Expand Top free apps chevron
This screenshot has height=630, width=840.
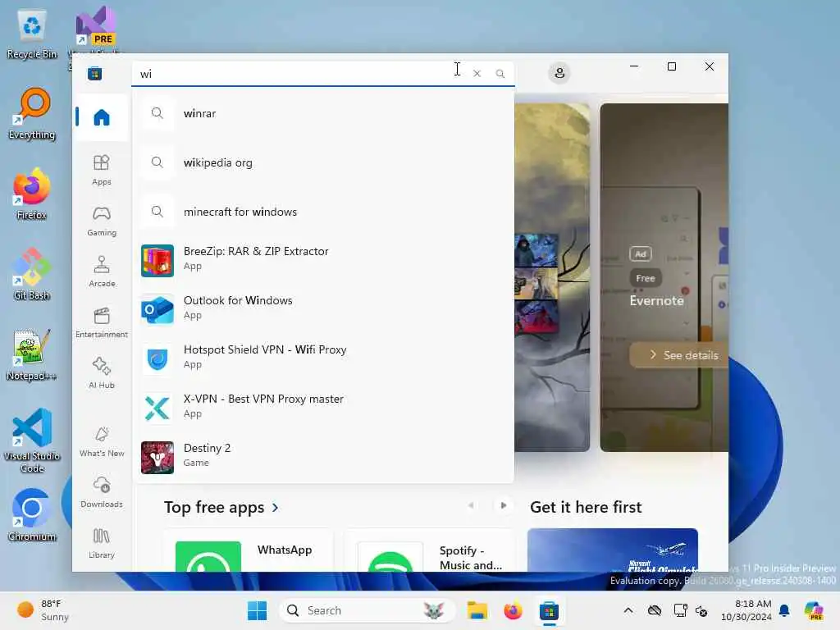tap(276, 507)
